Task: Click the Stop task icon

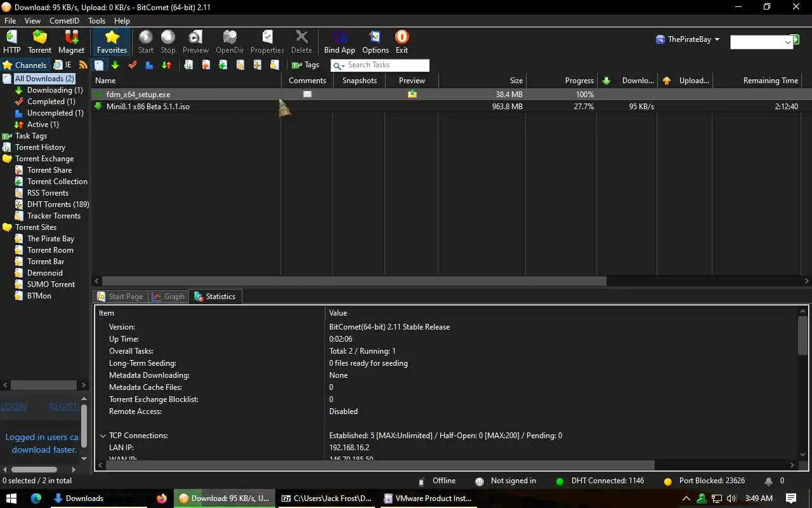Action: coord(168,42)
